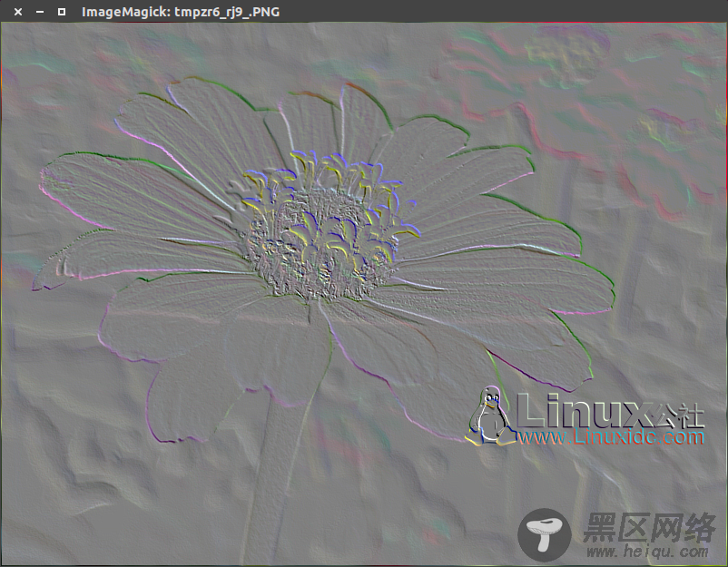Maximize the ImageMagick window
Viewport: 728px width, 567px height.
point(62,12)
